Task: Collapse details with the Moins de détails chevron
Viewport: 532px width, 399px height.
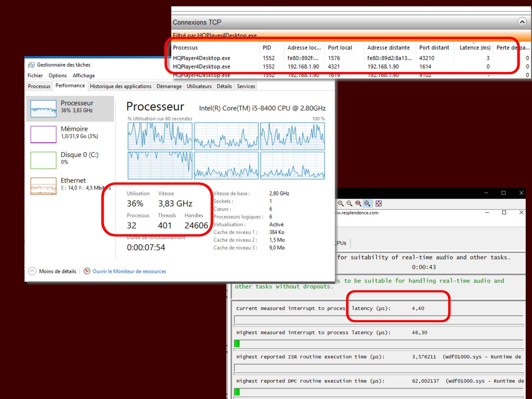Action: click(32, 271)
